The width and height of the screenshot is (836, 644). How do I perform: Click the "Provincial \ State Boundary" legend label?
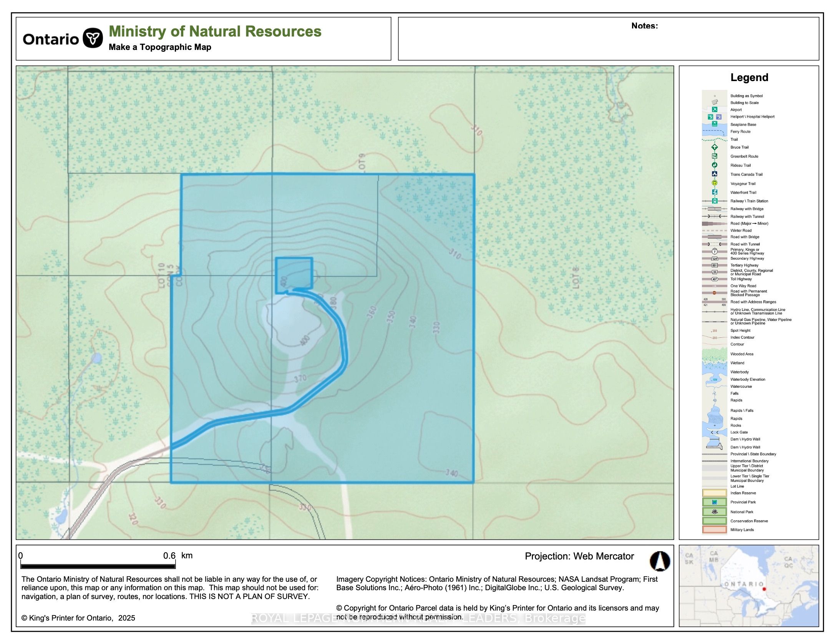coord(753,454)
